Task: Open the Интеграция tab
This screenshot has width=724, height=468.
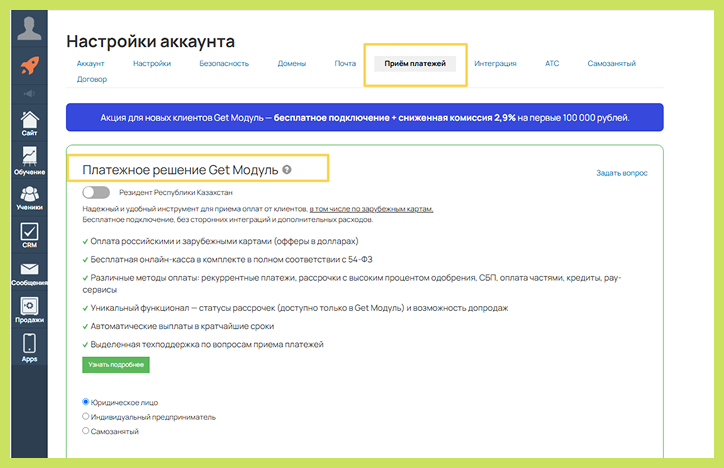Action: click(x=495, y=63)
